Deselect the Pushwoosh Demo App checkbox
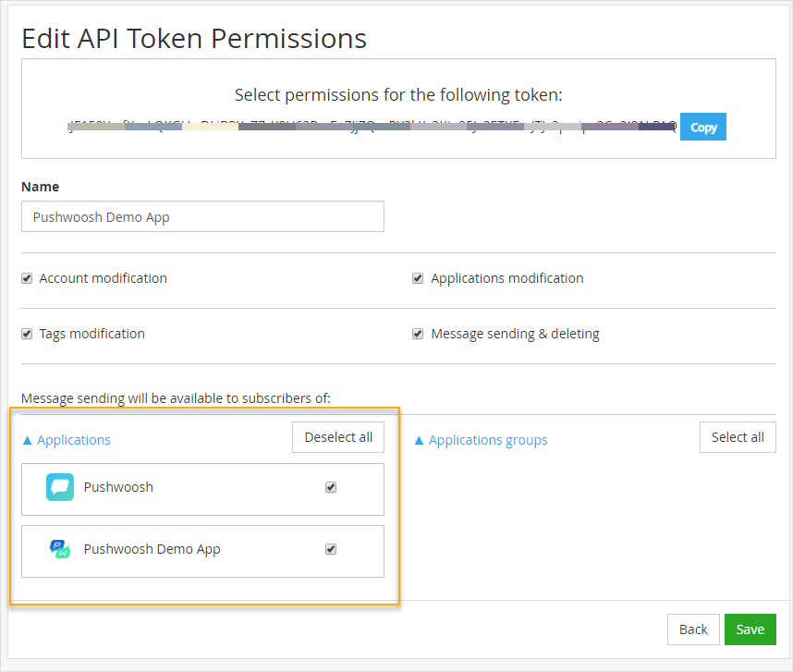The height and width of the screenshot is (672, 793). (x=331, y=548)
